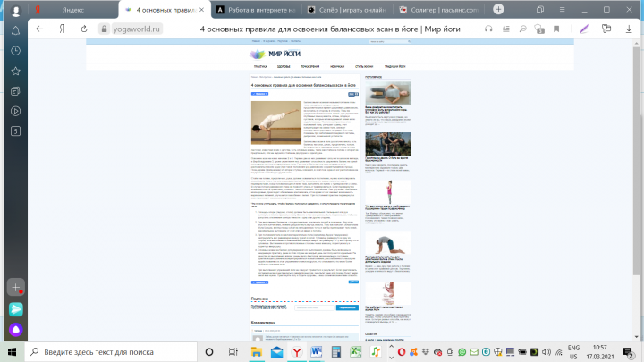Open Mail app from taskbar
The image size is (644, 362).
pos(276,352)
